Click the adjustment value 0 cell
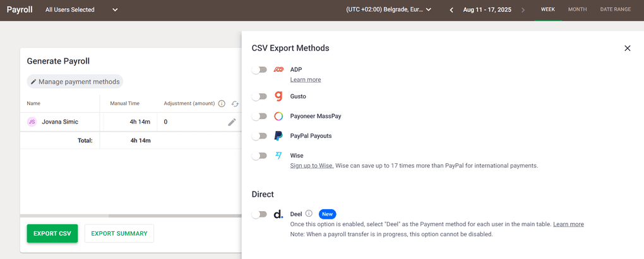The height and width of the screenshot is (259, 644). [165, 122]
